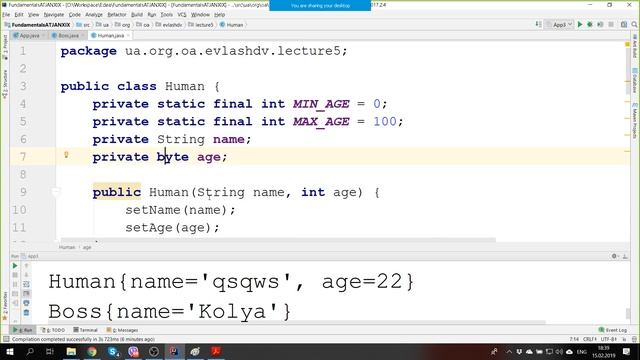This screenshot has width=640, height=360.
Task: Open Search Everywhere with the magnifier icon
Action: [x=634, y=24]
